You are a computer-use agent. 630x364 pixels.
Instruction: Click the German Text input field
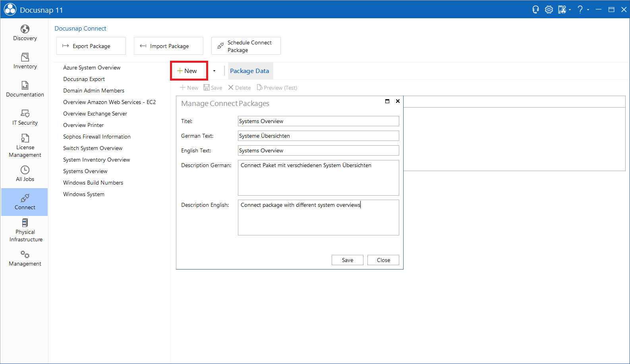tap(319, 136)
